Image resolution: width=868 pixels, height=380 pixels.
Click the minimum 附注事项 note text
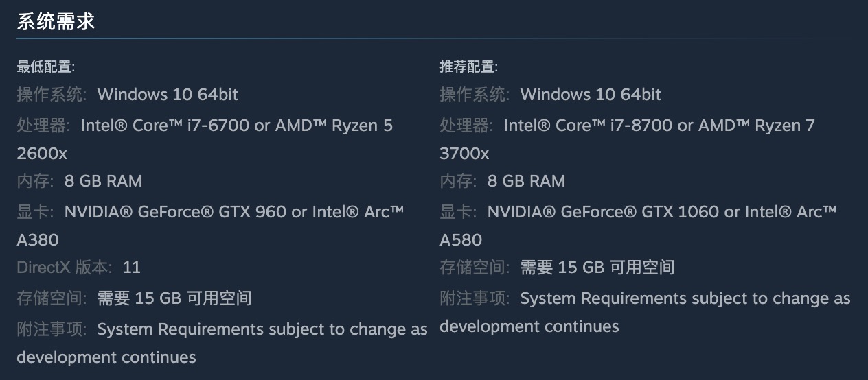click(222, 343)
